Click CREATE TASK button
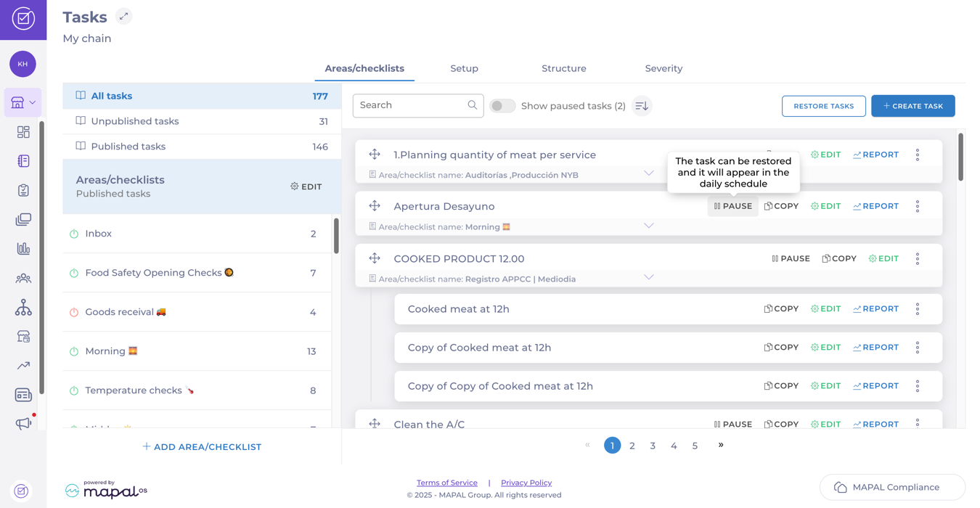980x508 pixels. click(x=913, y=106)
